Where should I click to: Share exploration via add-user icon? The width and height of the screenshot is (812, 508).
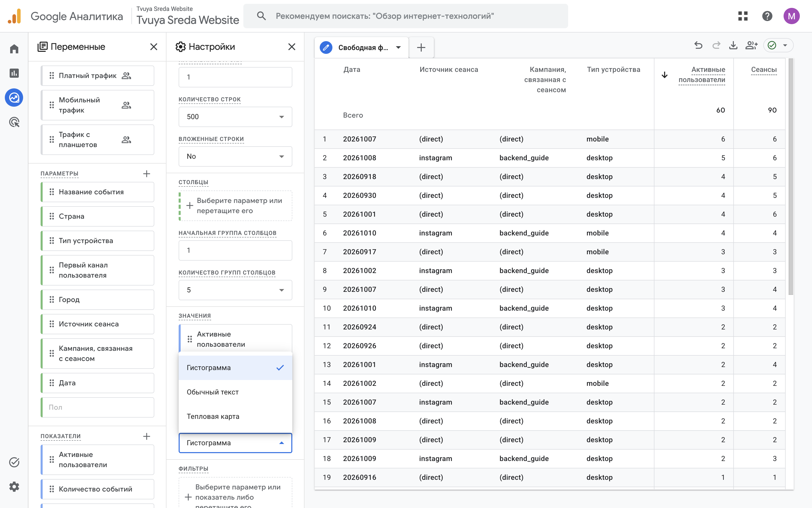(752, 45)
